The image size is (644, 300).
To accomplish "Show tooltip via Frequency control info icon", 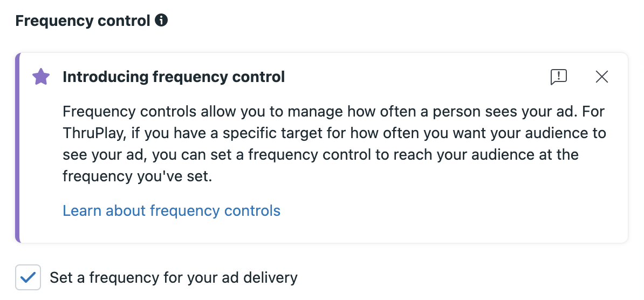I will tap(161, 20).
